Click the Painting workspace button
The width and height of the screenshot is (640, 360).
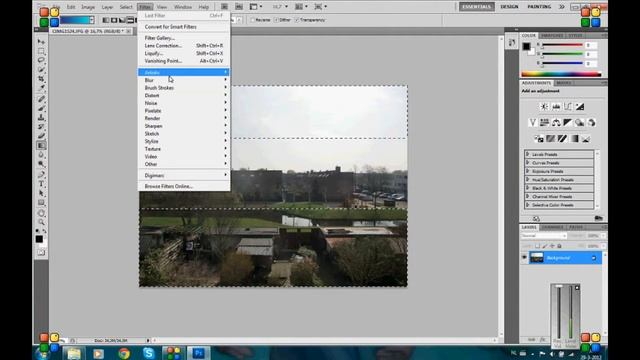pyautogui.click(x=539, y=7)
